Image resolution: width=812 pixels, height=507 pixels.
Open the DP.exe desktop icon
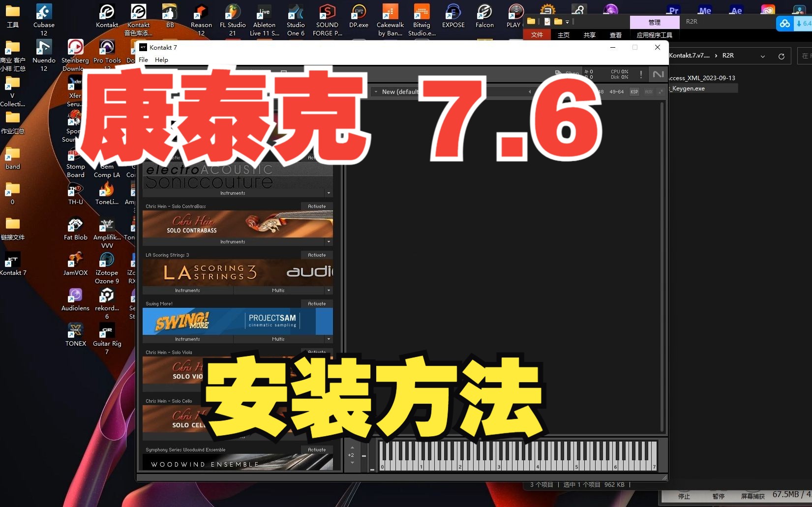(x=359, y=17)
